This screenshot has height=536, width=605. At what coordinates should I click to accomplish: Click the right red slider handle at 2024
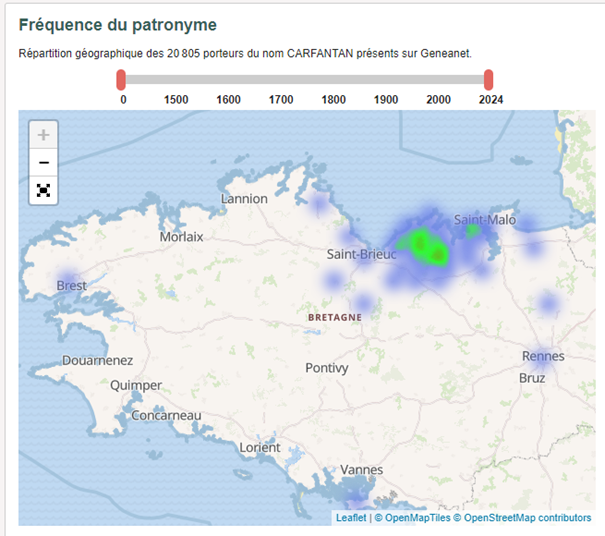click(x=489, y=80)
